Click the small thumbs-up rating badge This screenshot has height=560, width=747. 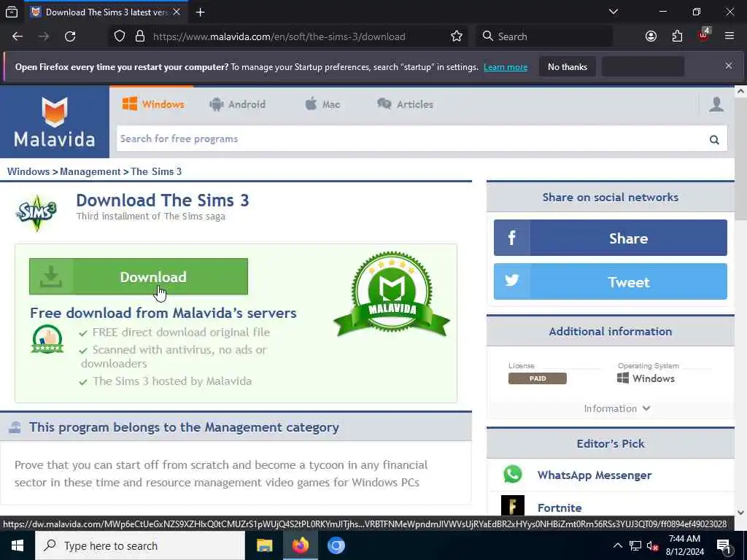pos(47,339)
